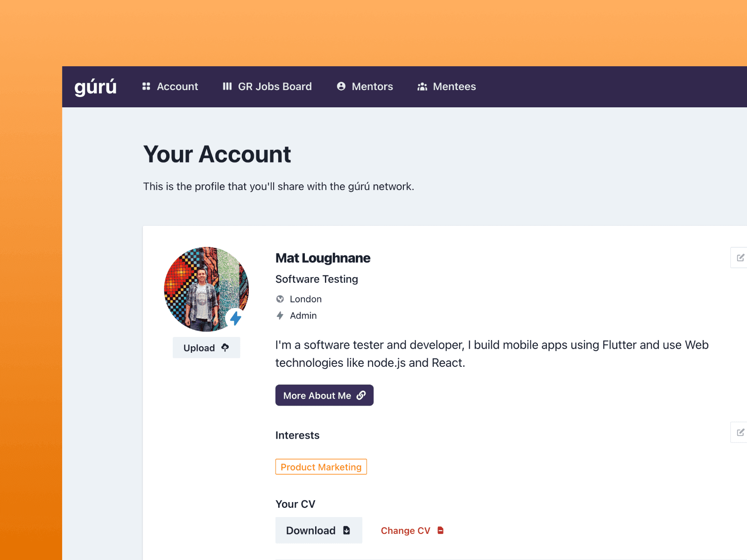
Task: Edit the Interests section
Action: [740, 432]
